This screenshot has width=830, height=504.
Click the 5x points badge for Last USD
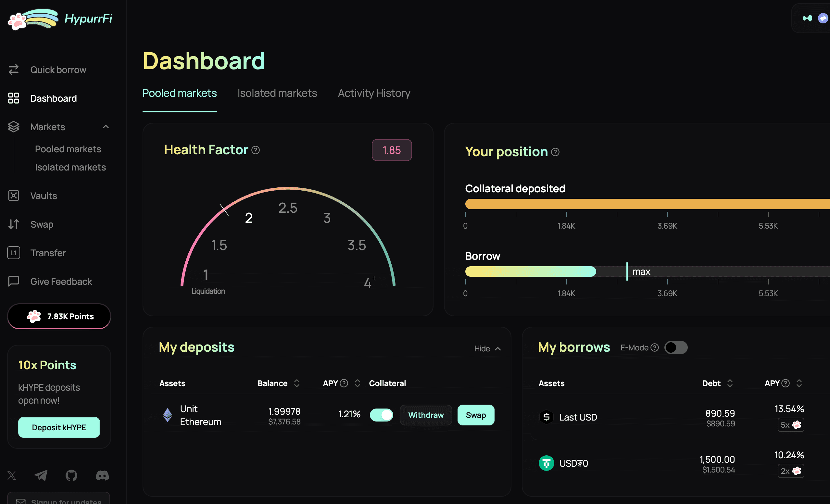(x=791, y=425)
